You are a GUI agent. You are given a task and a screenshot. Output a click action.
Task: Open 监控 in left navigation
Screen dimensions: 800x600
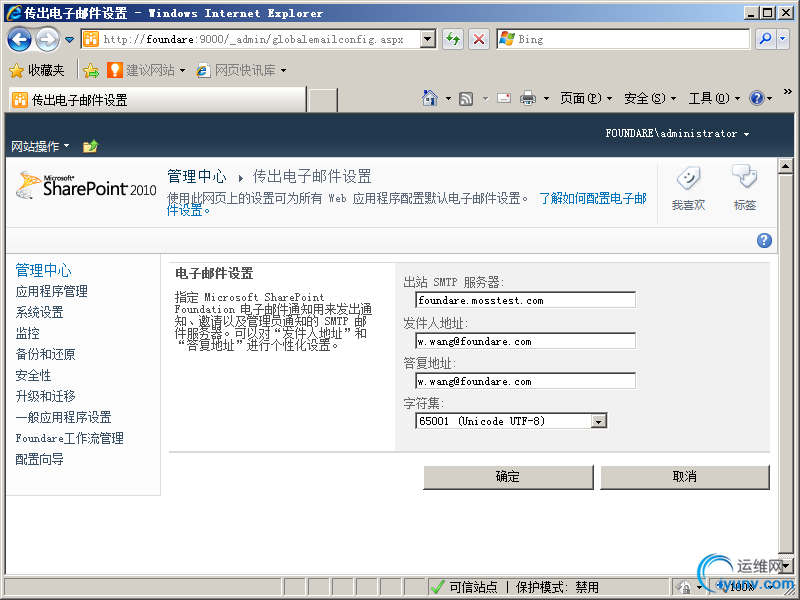[x=28, y=333]
